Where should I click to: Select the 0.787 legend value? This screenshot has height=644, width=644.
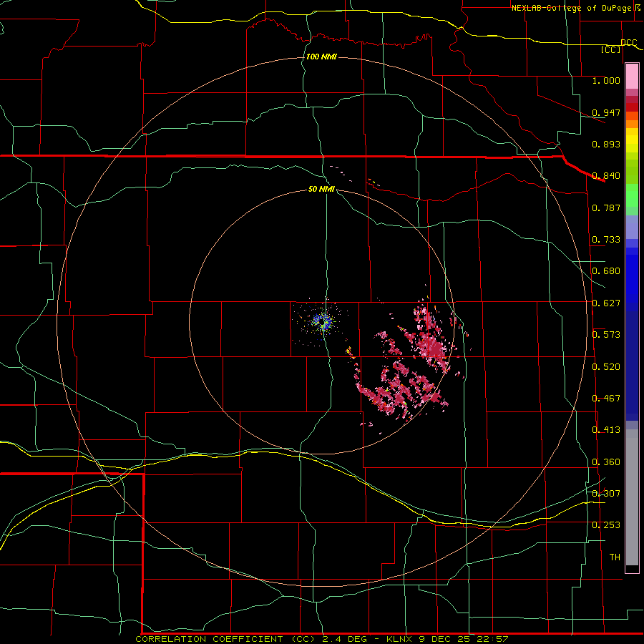(606, 208)
